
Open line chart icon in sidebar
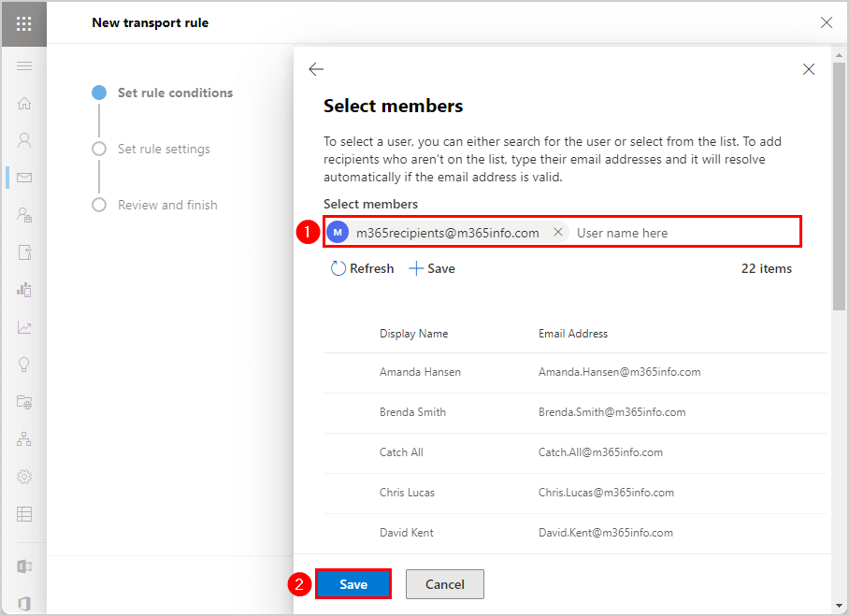coord(23,327)
